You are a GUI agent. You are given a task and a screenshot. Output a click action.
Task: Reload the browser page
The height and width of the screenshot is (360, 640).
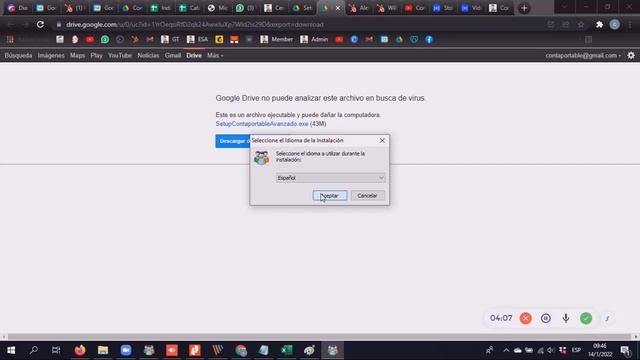[x=40, y=24]
